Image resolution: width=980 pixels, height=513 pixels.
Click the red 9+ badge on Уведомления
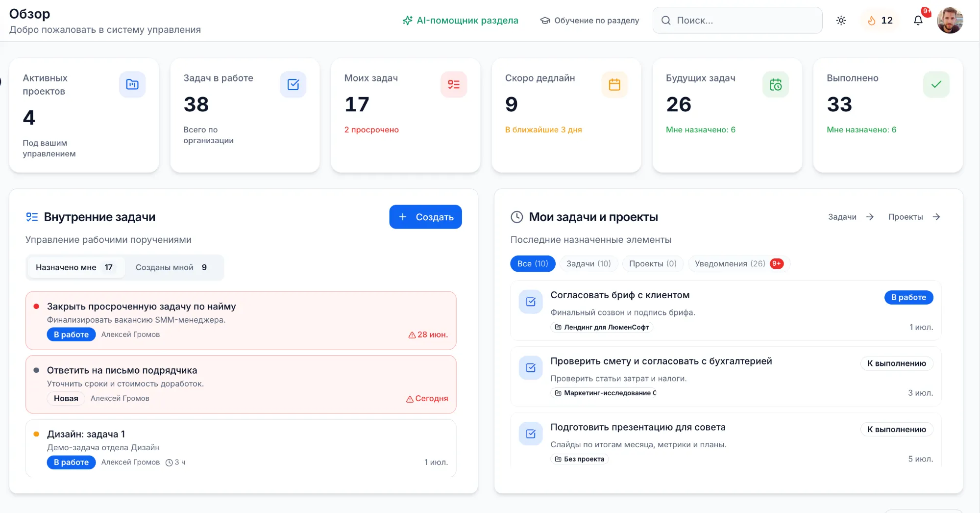coord(777,263)
